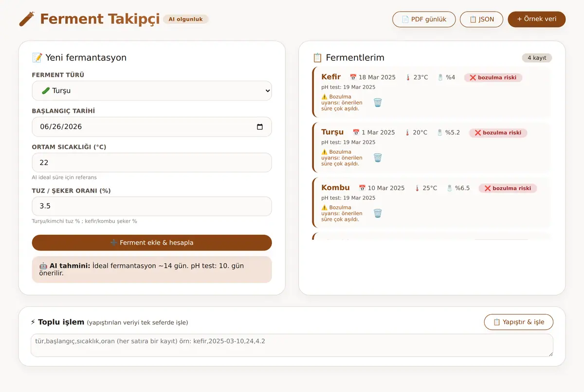The height and width of the screenshot is (392, 584).
Task: Open the Ferment türü dropdown
Action: click(x=152, y=90)
